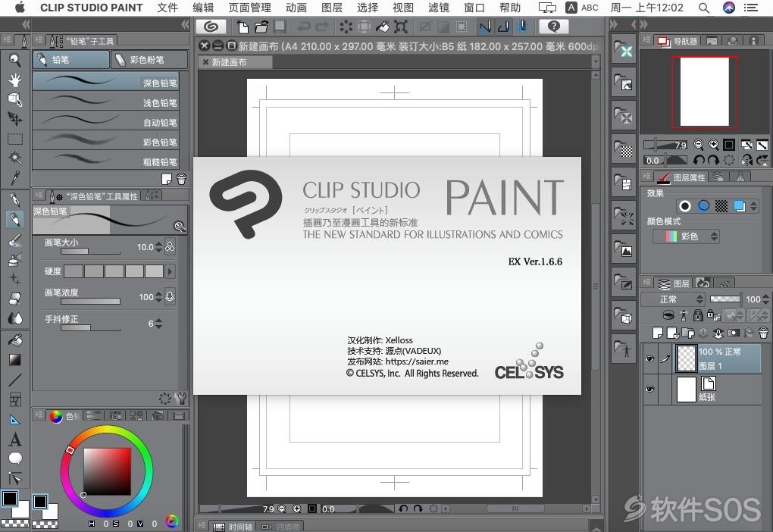Select the Fill bucket tool
This screenshot has height=532, width=773.
15,340
